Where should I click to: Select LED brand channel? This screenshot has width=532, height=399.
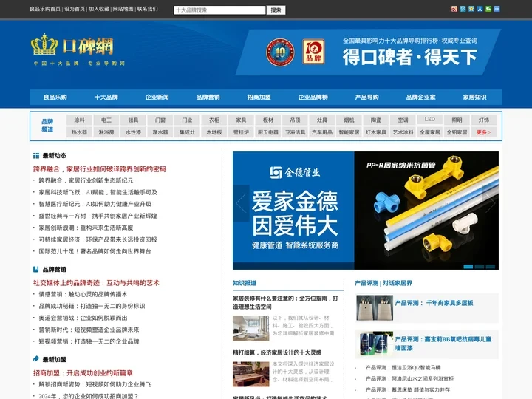pos(430,120)
